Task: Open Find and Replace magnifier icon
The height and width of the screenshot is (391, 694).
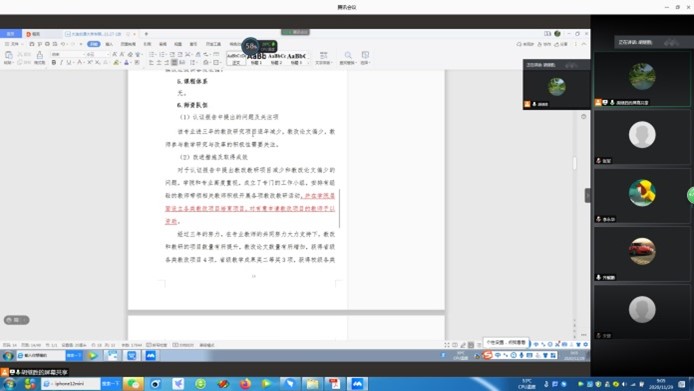Action: (x=348, y=55)
